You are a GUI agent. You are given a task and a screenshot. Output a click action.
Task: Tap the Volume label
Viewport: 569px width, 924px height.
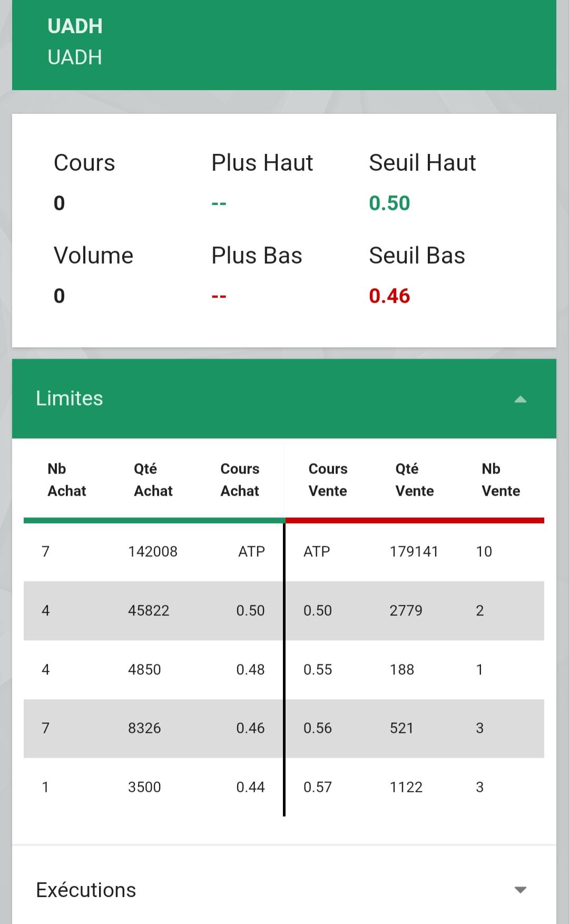point(94,255)
